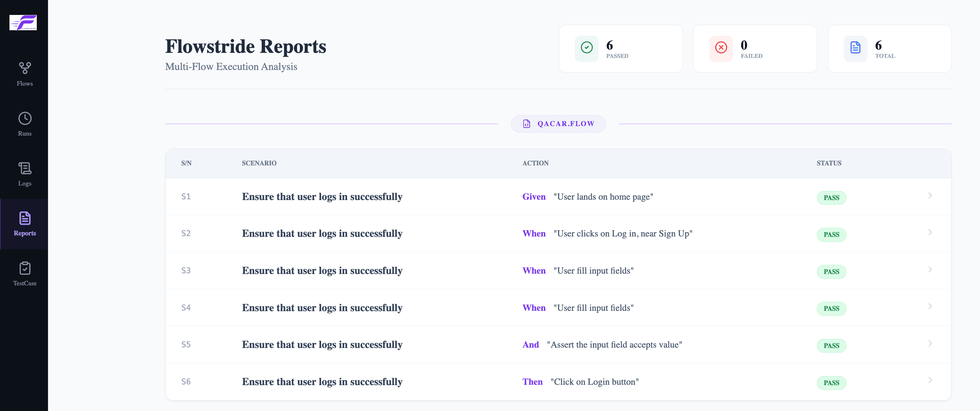
Task: Open the TestCase clipboard icon
Action: pyautogui.click(x=25, y=268)
